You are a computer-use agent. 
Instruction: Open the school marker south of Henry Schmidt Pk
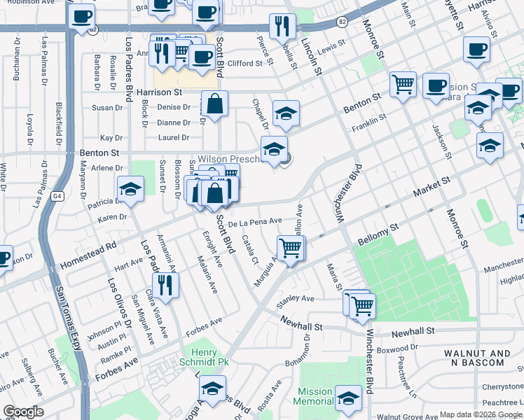point(212,390)
